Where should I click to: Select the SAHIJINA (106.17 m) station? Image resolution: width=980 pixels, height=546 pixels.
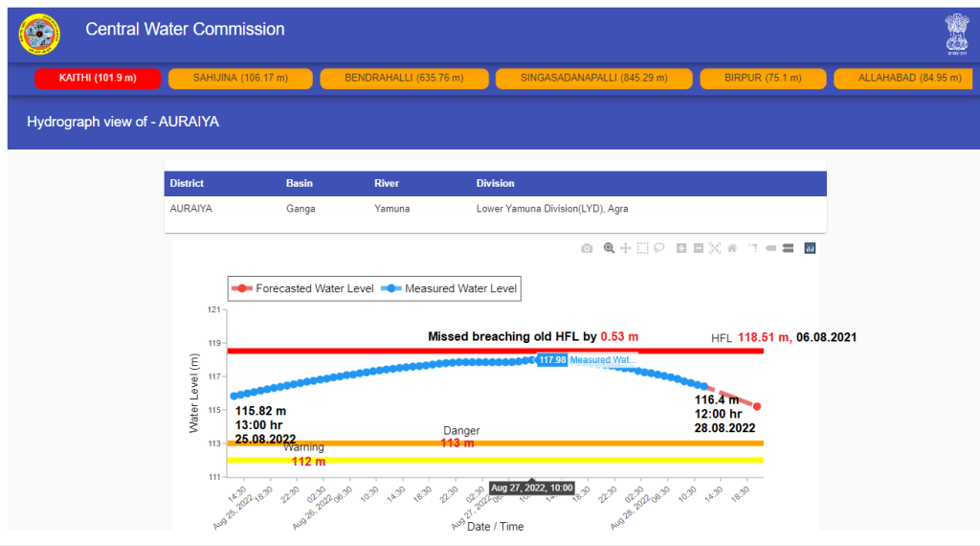point(240,78)
